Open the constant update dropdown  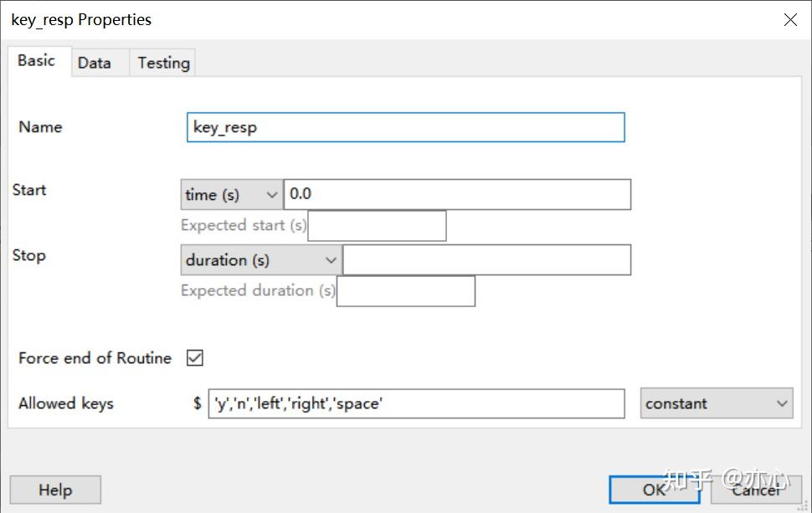[717, 403]
